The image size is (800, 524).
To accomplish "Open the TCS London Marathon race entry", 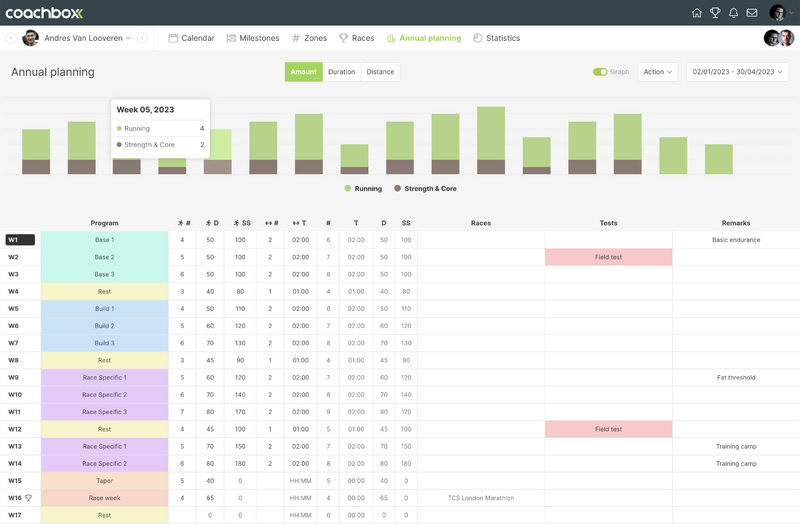I will coord(480,497).
